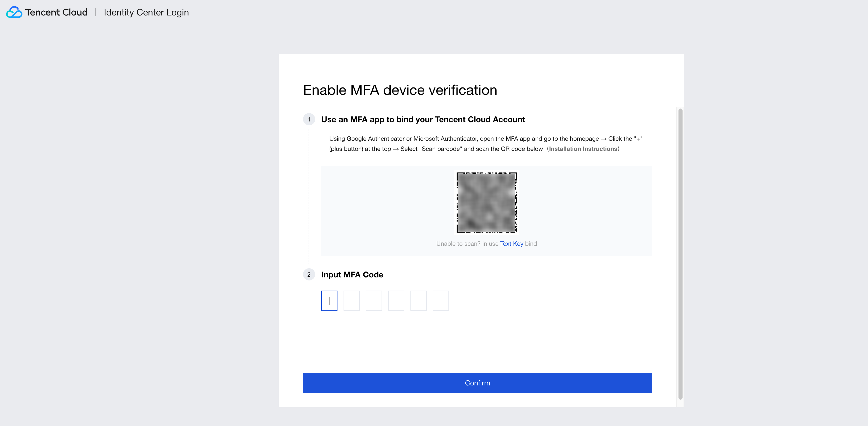Click the Identity Center Login header text
Viewport: 868px width, 426px height.
(146, 12)
